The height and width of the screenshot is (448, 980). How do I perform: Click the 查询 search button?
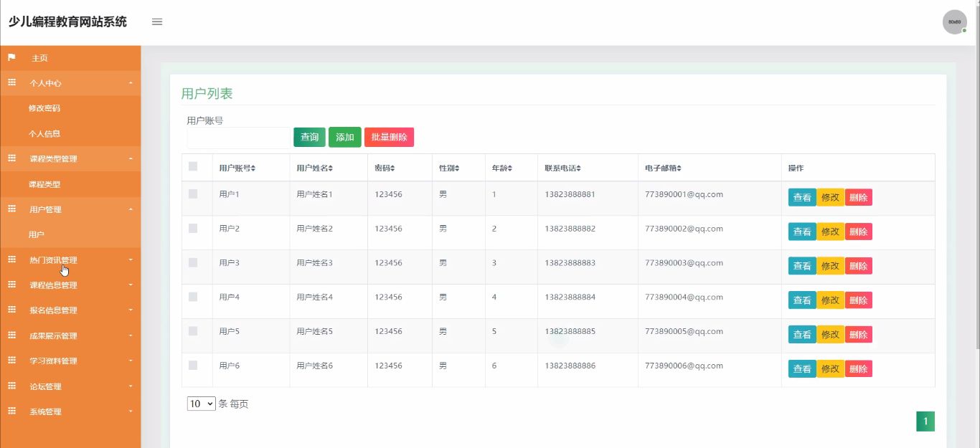[x=309, y=137]
